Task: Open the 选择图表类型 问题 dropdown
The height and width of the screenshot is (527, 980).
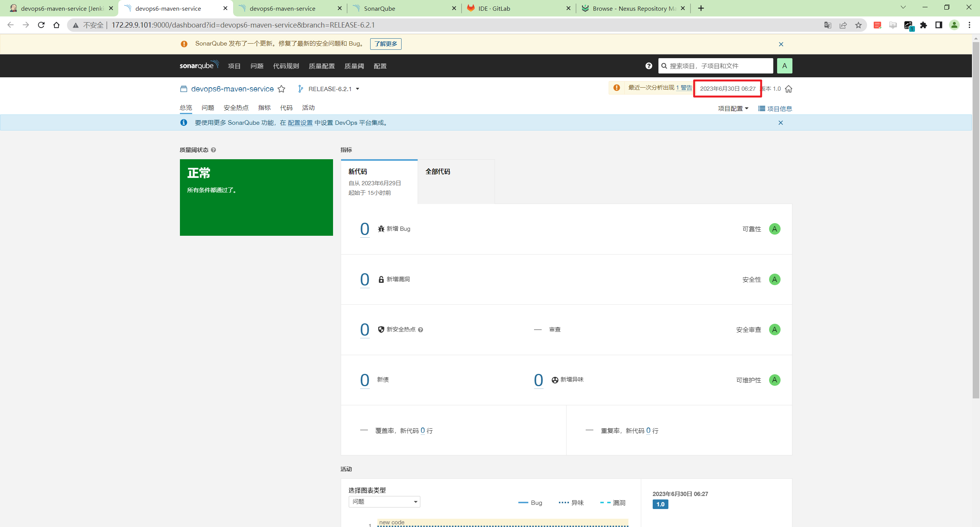Action: 384,502
